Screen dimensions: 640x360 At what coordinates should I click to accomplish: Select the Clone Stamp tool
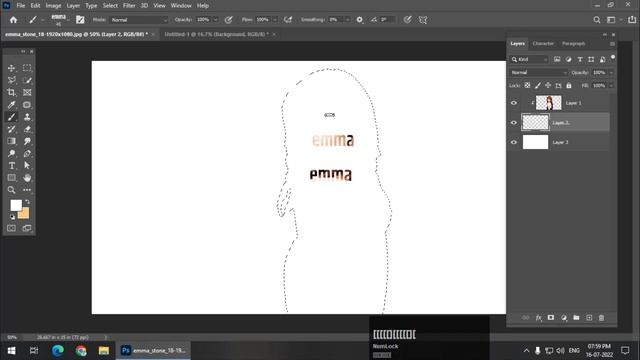pyautogui.click(x=27, y=117)
